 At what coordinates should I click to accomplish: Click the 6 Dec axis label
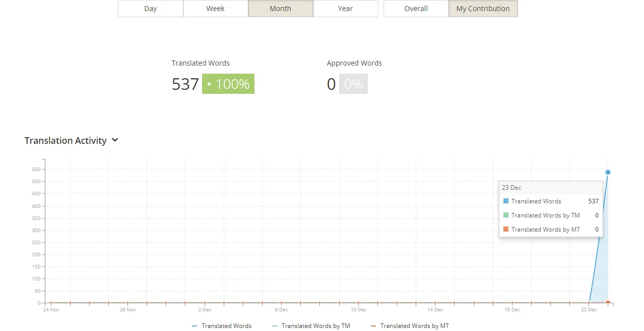(x=282, y=310)
